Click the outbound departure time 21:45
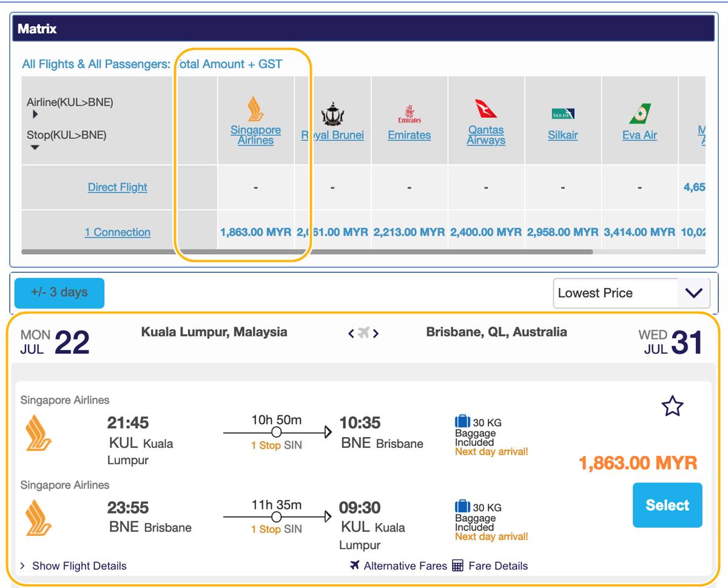Image resolution: width=728 pixels, height=588 pixels. pos(128,423)
